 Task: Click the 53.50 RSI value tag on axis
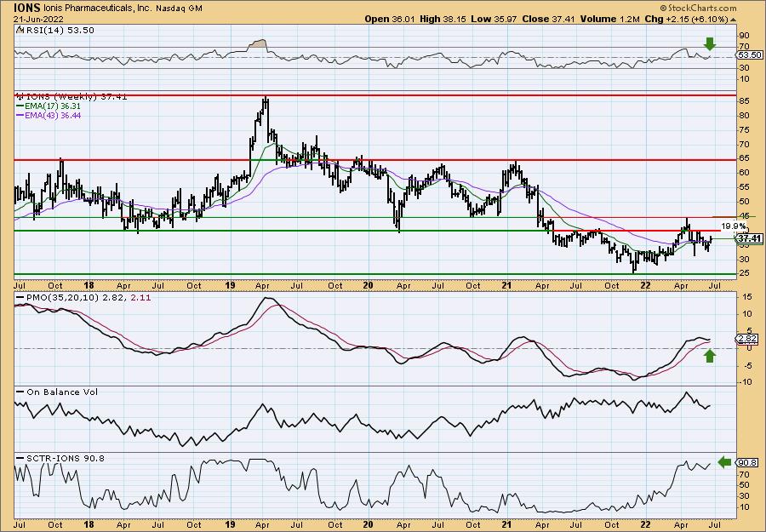pos(750,55)
